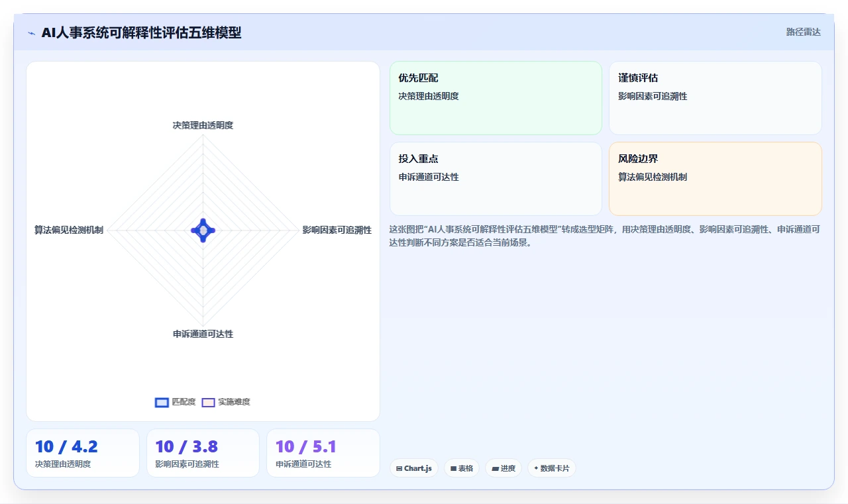The height and width of the screenshot is (504, 848).
Task: Click the page title AI人事系统可解释性评估五维模型
Action: [141, 32]
